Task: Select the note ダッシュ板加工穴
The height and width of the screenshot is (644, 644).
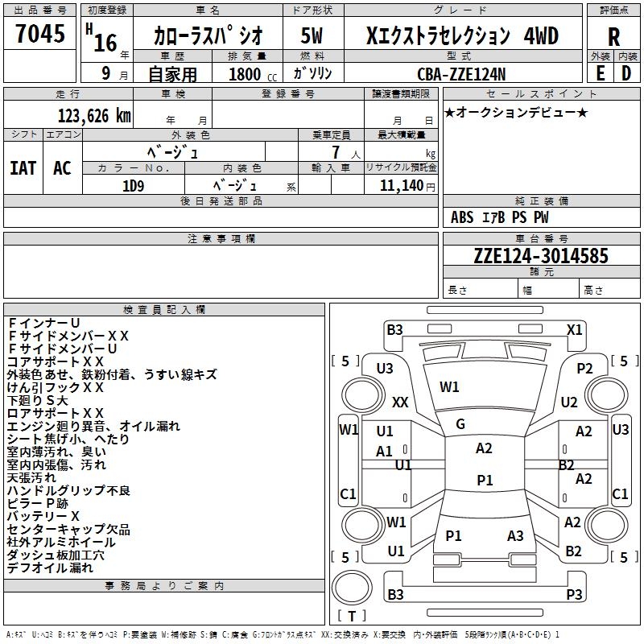Action: pos(56,555)
